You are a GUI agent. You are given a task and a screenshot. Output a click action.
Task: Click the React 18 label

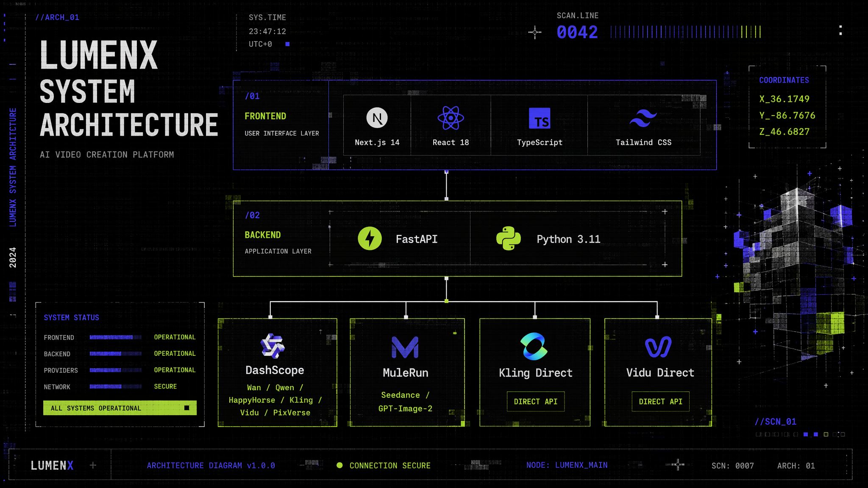coord(451,142)
